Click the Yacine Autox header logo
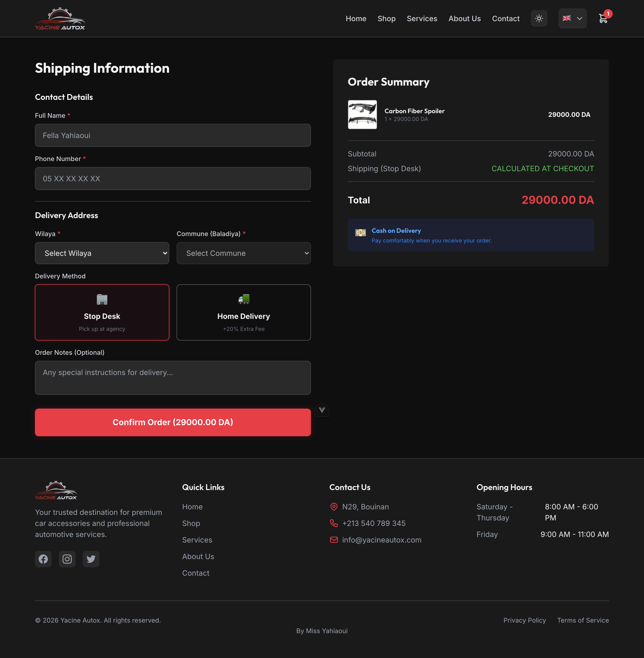The image size is (644, 658). [60, 18]
